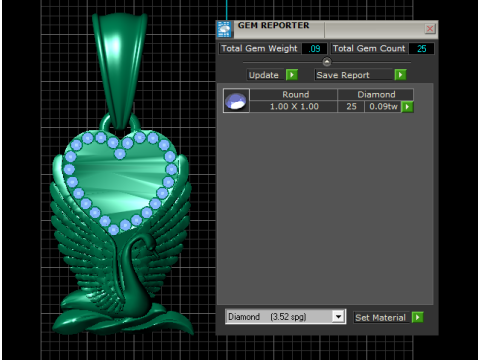Collapse the panel using round arrow handle
The height and width of the screenshot is (360, 480).
[327, 62]
